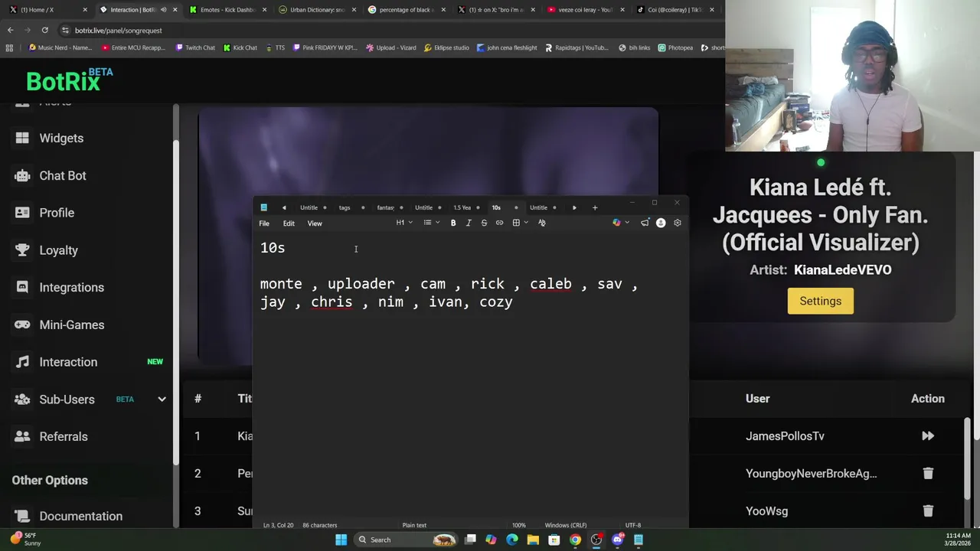The image size is (980, 551).
Task: Open Photopea bookmark
Action: click(x=675, y=47)
